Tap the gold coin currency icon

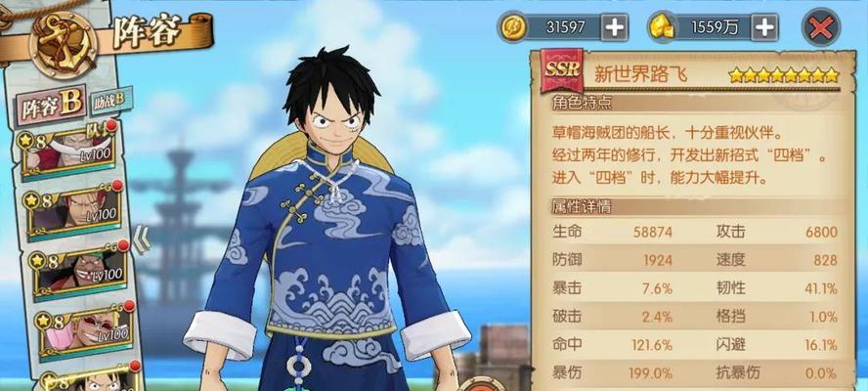tap(514, 27)
